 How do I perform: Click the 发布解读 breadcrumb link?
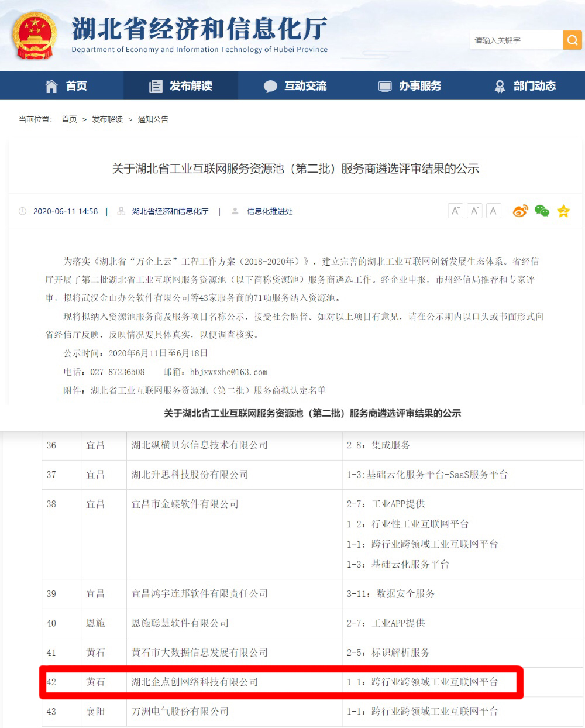[107, 119]
